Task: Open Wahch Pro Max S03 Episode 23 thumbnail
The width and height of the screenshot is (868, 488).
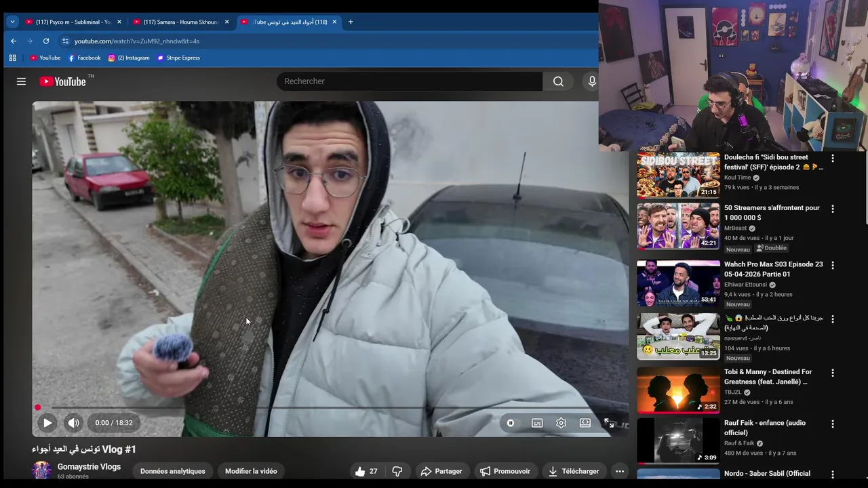Action: [x=678, y=283]
